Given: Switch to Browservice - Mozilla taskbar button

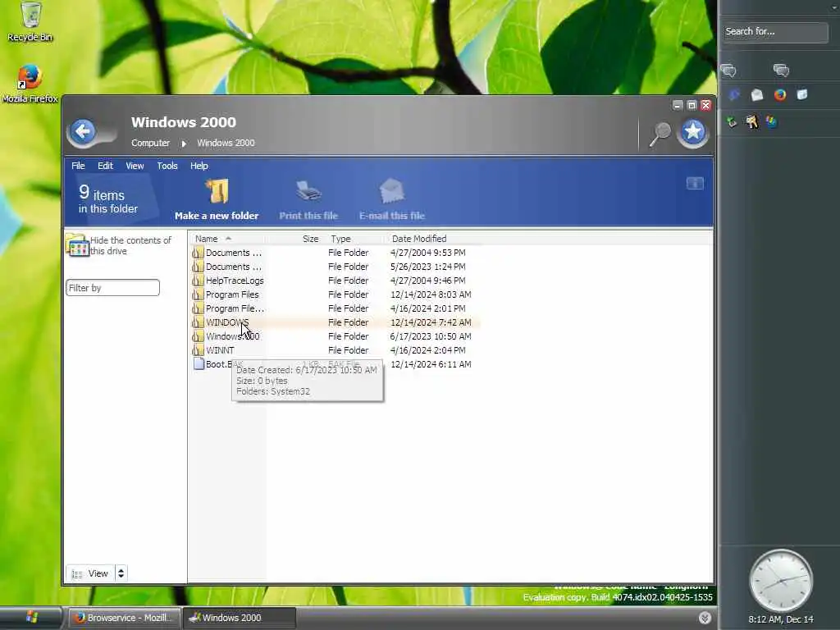Looking at the screenshot, I should pos(125,618).
